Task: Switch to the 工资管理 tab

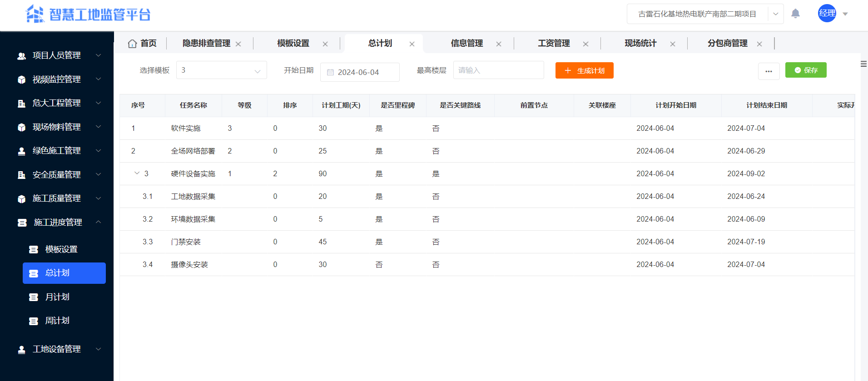Action: click(554, 43)
